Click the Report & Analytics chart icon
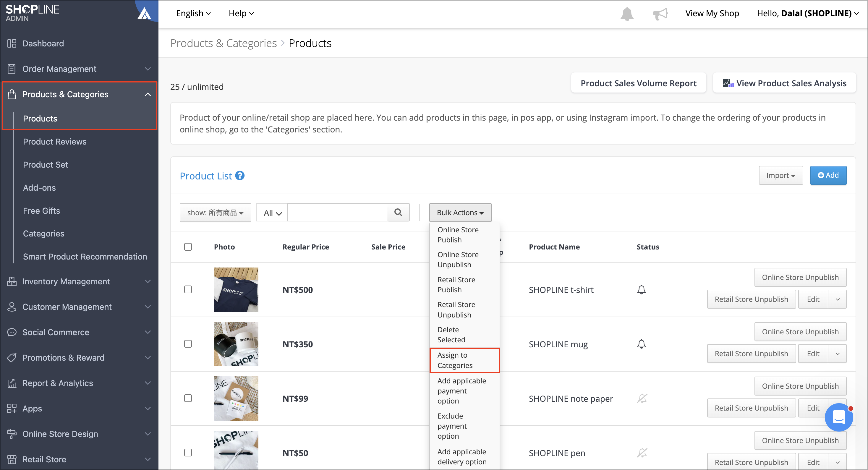 pos(12,383)
